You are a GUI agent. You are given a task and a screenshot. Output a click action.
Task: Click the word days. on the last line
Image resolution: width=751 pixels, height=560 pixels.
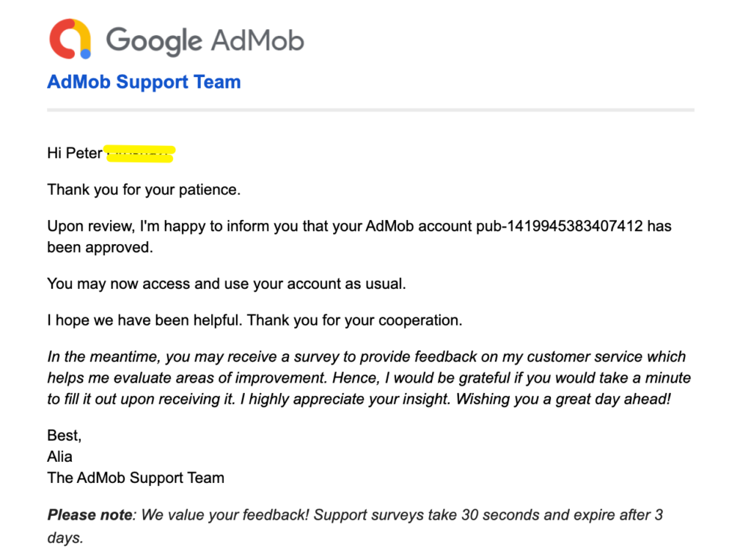pyautogui.click(x=65, y=537)
